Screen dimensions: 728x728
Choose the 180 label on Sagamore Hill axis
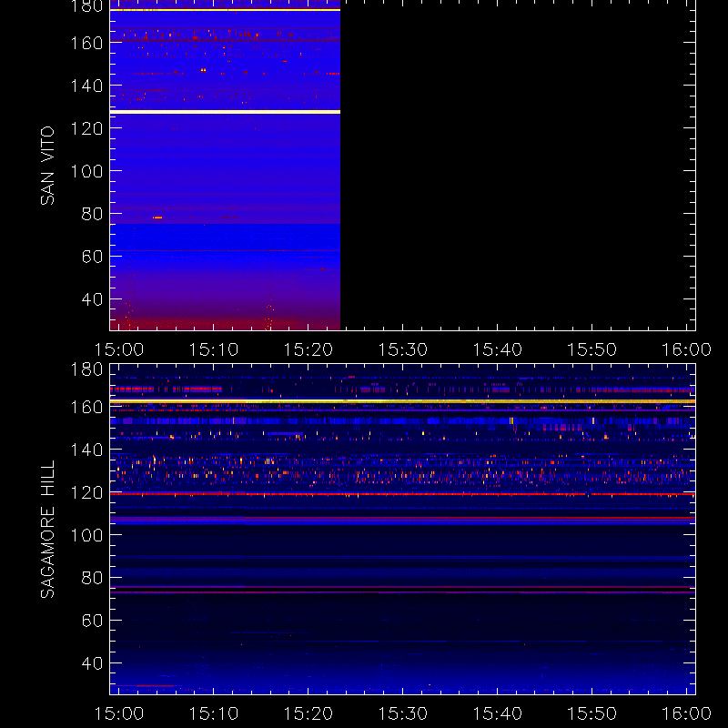click(86, 369)
